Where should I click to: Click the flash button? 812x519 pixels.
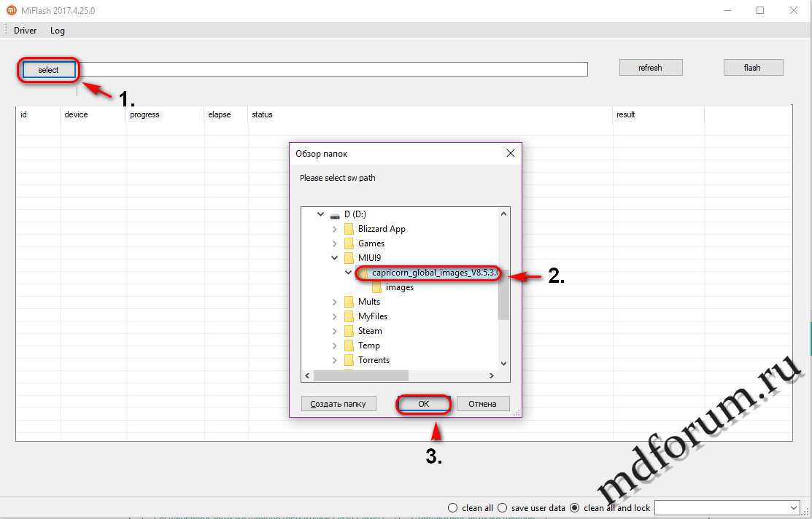coord(752,68)
